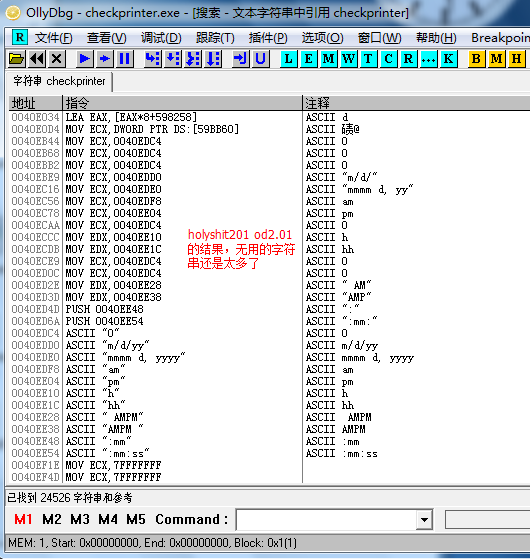Click the Trace over icon

213,58
